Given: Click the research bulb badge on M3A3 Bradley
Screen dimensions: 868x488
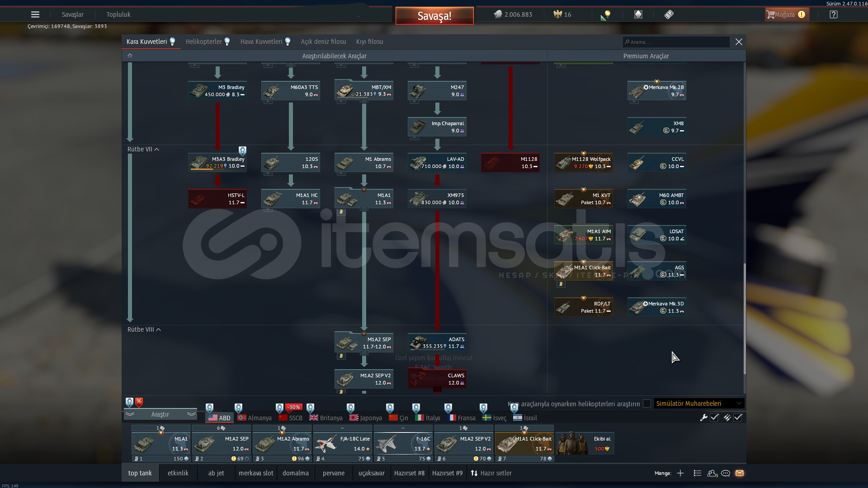Looking at the screenshot, I should click(242, 150).
